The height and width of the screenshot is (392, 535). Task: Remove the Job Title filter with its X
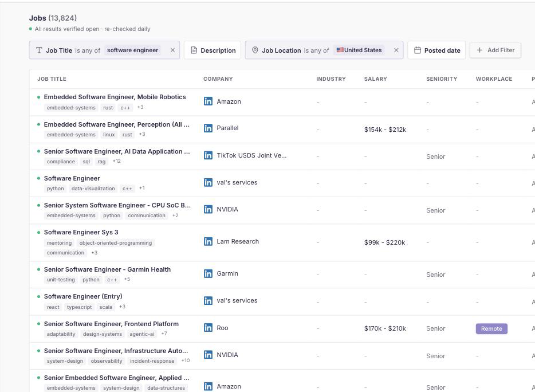click(172, 50)
